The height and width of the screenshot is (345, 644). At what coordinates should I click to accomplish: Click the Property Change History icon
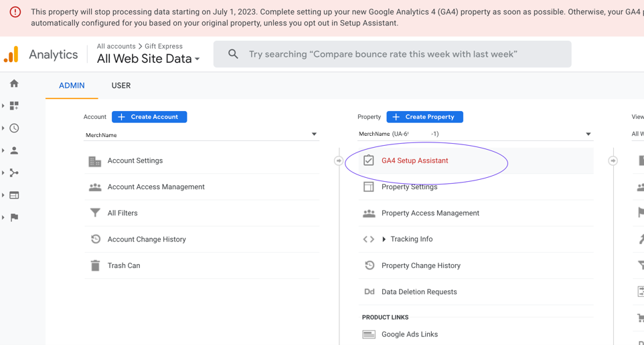coord(370,265)
